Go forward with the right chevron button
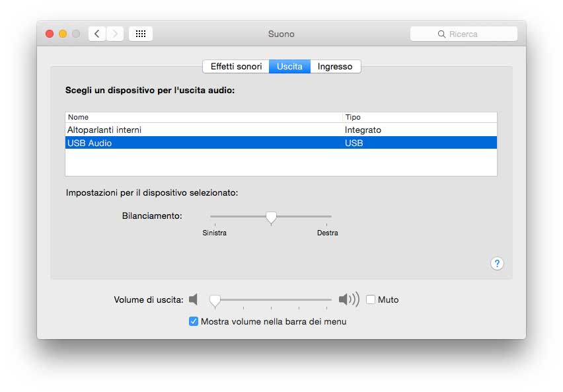 pyautogui.click(x=115, y=34)
